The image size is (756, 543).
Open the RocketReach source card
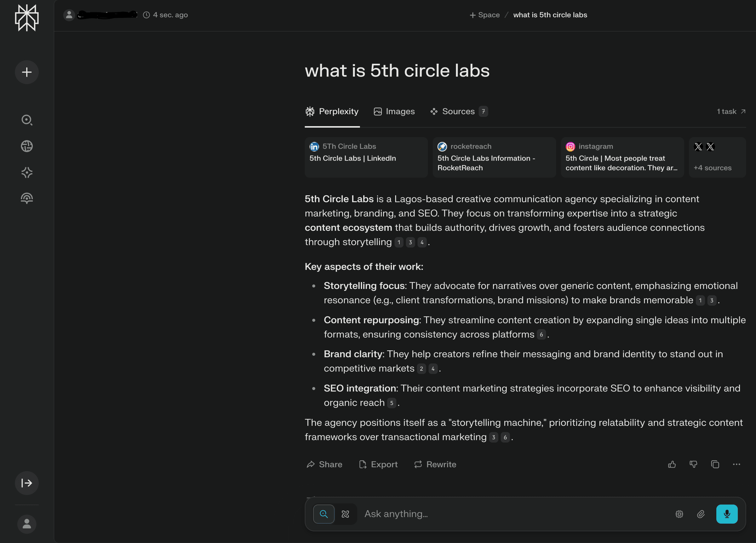click(494, 157)
